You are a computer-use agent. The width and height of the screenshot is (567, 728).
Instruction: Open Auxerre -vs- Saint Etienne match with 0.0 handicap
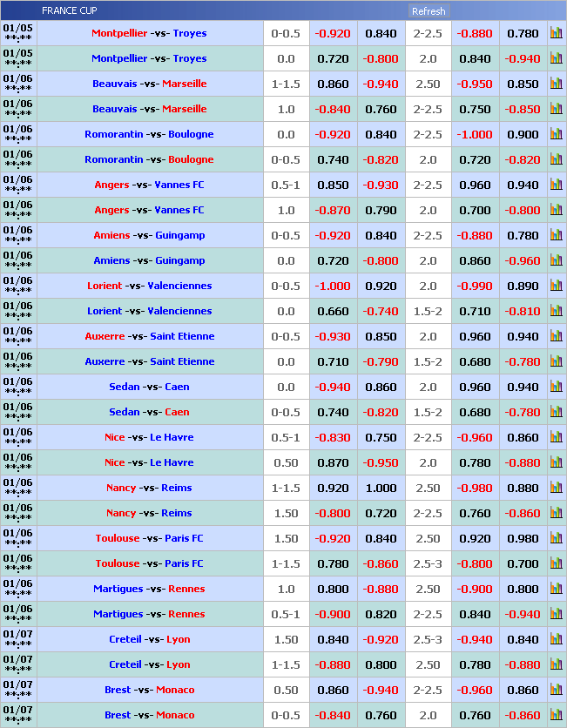tap(149, 361)
